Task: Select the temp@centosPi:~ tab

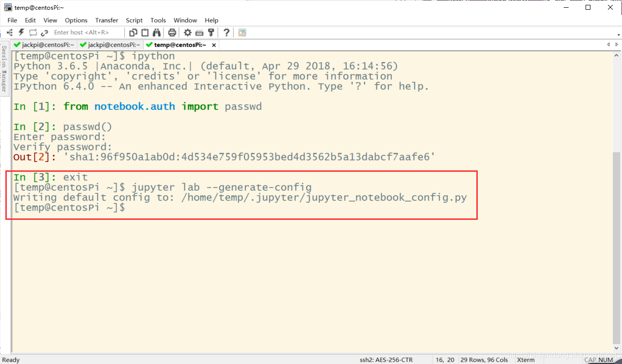Action: (180, 45)
